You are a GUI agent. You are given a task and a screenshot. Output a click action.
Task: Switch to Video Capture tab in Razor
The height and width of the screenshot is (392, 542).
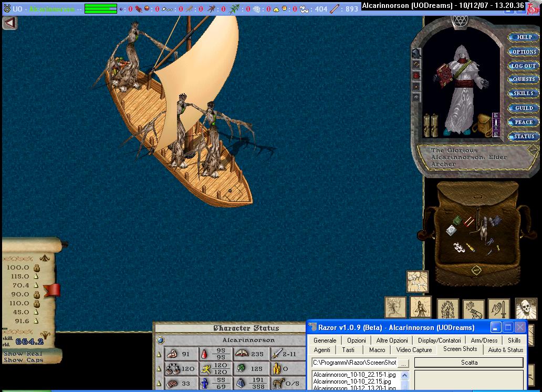(414, 350)
